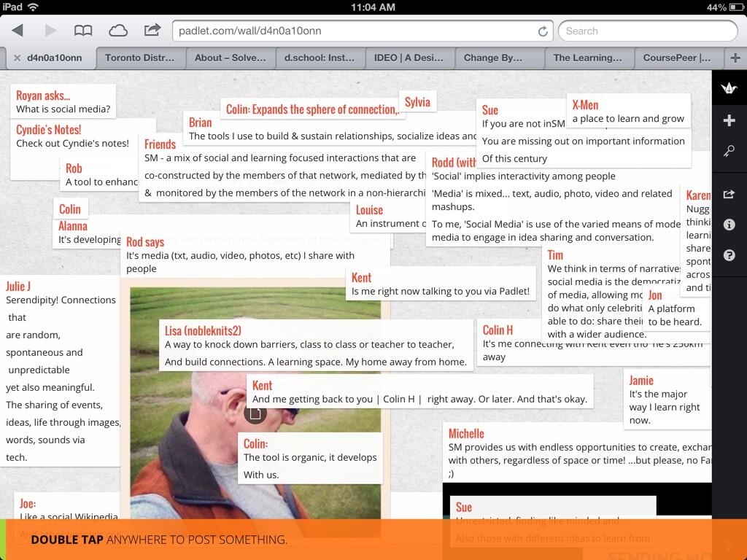Tap the Safari Search field
Screen dimensions: 747x560
point(648,31)
